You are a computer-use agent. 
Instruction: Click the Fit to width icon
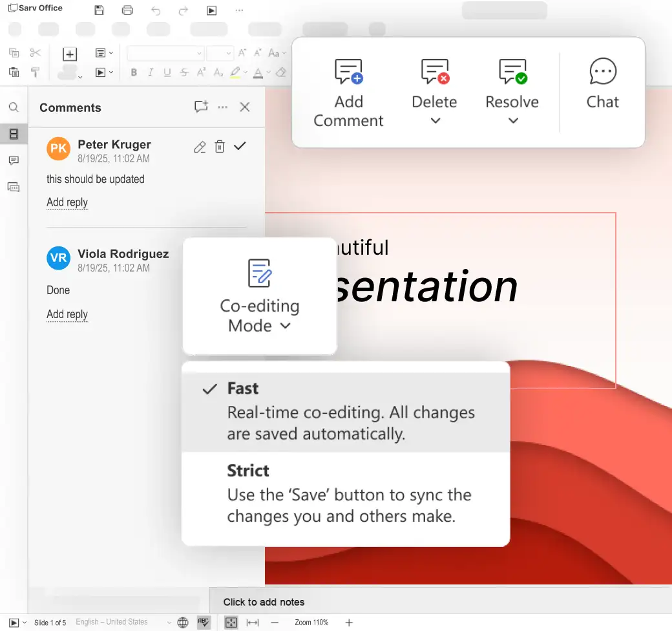[x=253, y=623]
